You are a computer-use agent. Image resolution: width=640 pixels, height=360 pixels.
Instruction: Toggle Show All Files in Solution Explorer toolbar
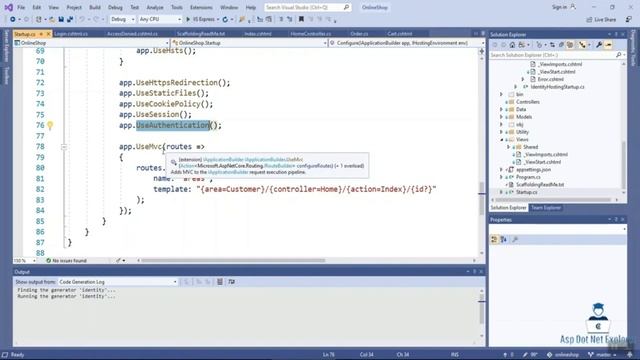click(x=570, y=45)
